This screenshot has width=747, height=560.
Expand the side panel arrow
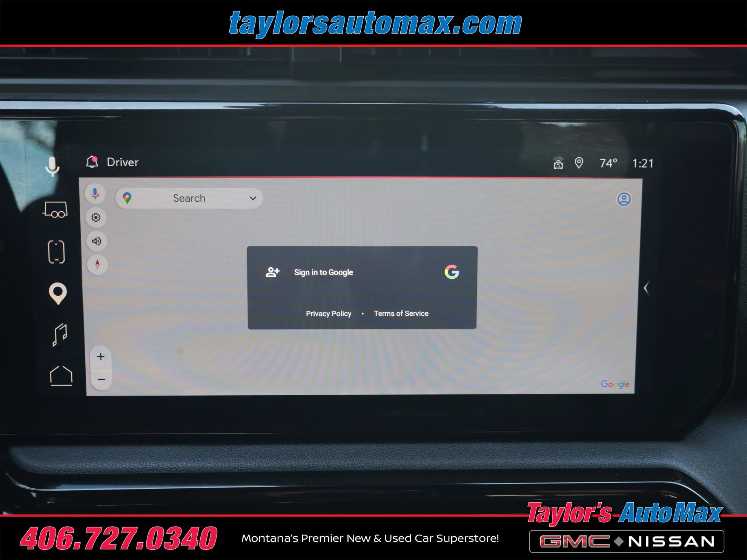click(x=646, y=288)
